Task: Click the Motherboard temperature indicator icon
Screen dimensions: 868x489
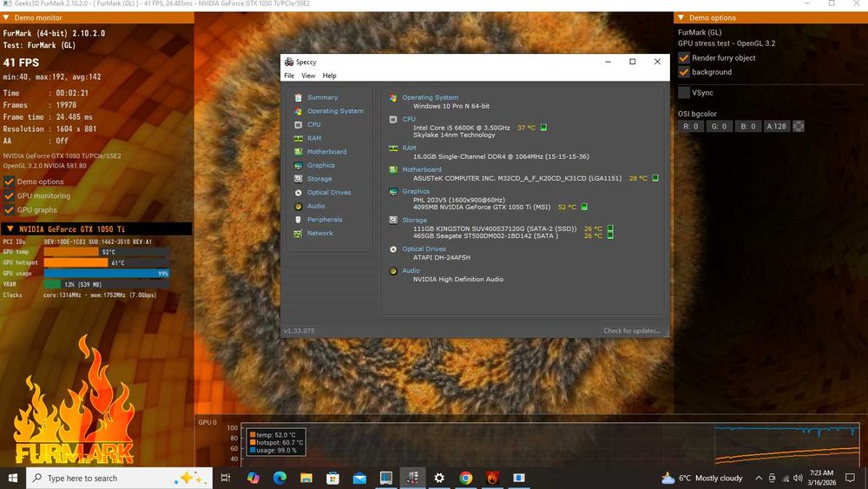Action: coord(655,178)
